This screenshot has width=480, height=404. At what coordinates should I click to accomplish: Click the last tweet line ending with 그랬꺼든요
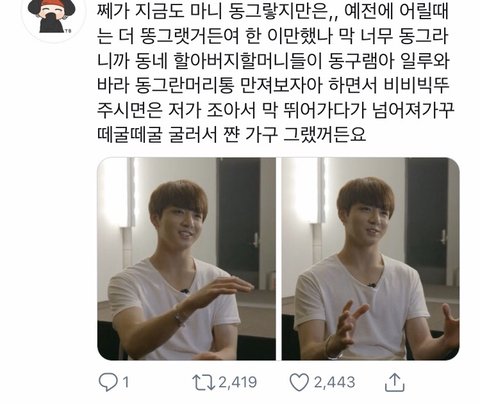coord(231,134)
